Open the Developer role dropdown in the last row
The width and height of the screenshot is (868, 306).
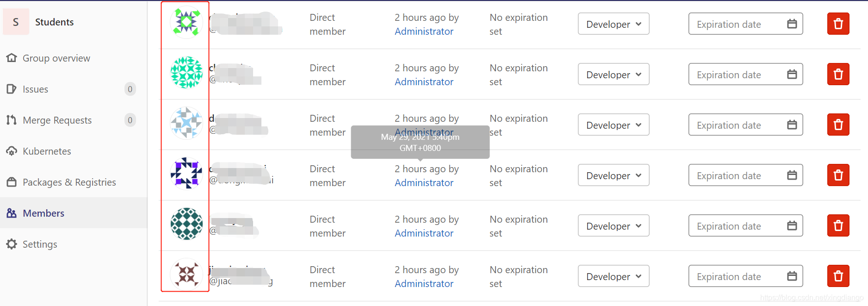click(613, 276)
